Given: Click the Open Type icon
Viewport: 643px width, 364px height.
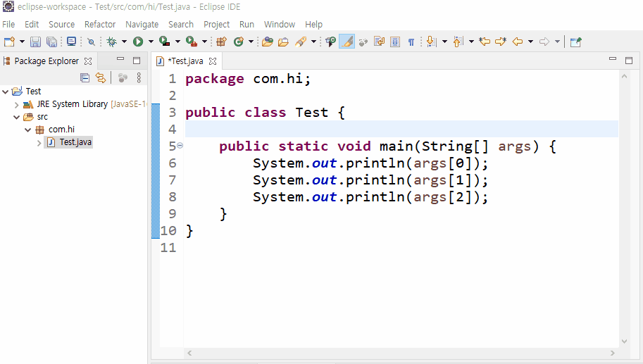Looking at the screenshot, I should tap(268, 42).
